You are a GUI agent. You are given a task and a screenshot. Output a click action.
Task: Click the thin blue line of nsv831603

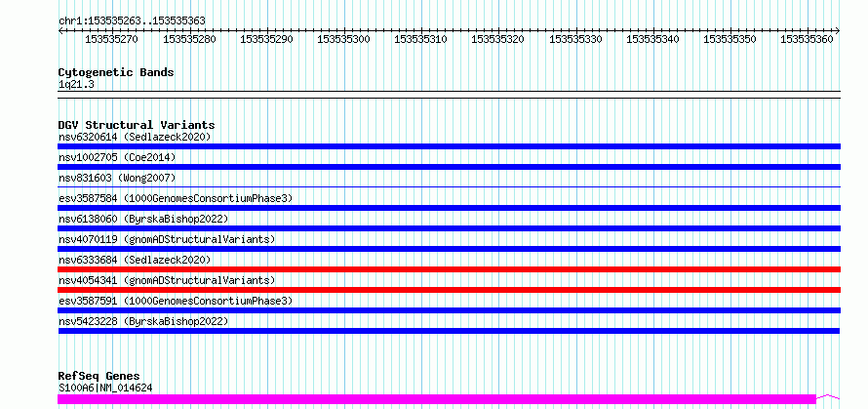coord(449,186)
